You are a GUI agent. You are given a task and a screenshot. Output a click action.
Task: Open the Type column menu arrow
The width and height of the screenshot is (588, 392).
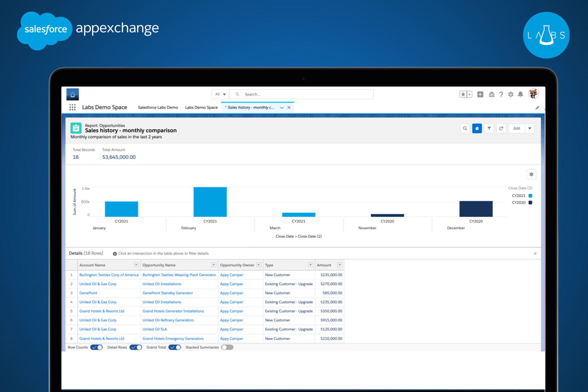[311, 265]
